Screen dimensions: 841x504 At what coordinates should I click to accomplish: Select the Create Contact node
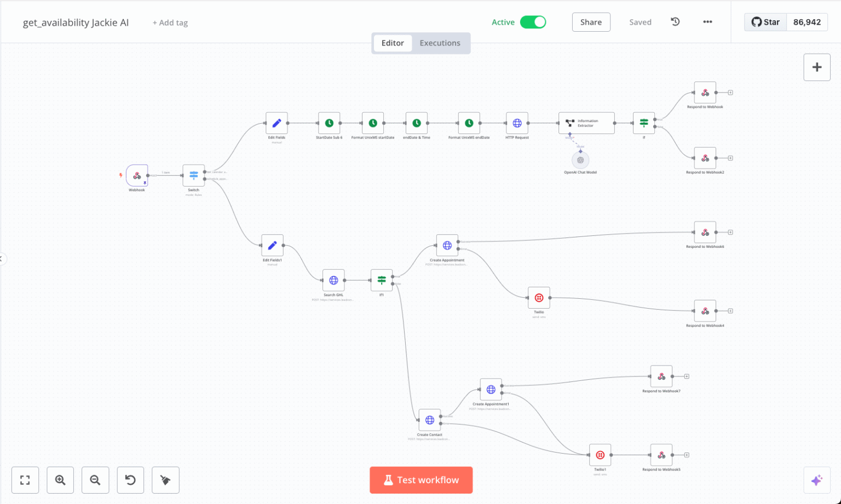[430, 420]
